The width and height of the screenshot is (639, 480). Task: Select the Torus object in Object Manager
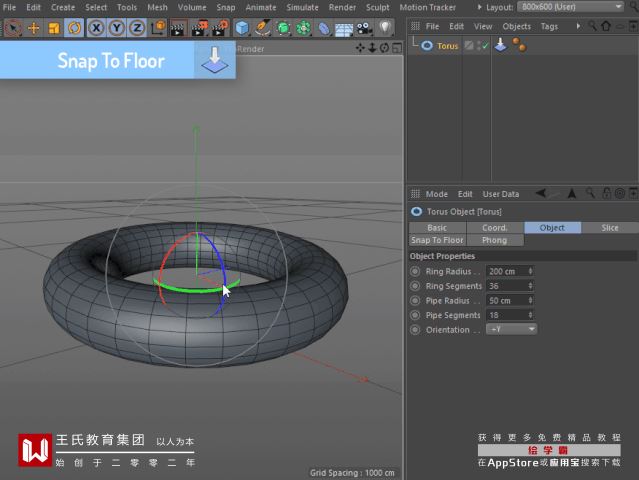tap(447, 45)
